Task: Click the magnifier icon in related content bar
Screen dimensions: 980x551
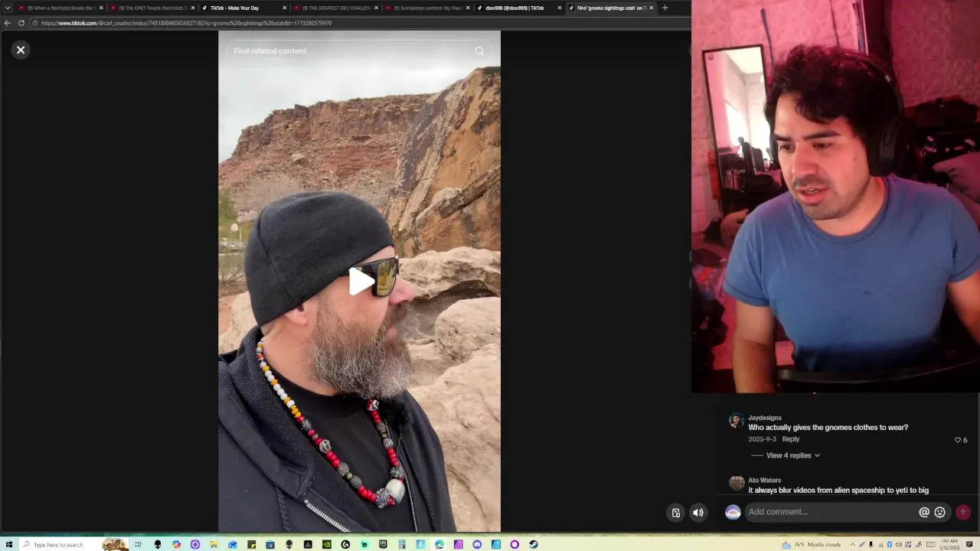Action: point(479,51)
